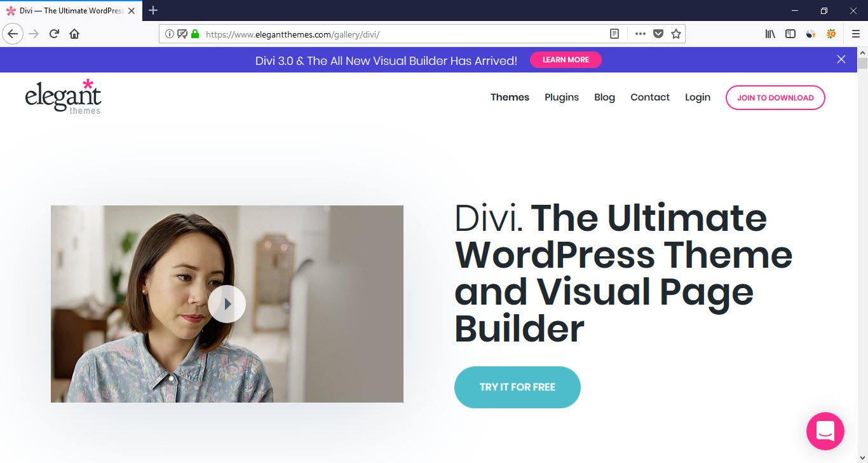Save the page to Pocket
This screenshot has height=463, width=868.
658,34
